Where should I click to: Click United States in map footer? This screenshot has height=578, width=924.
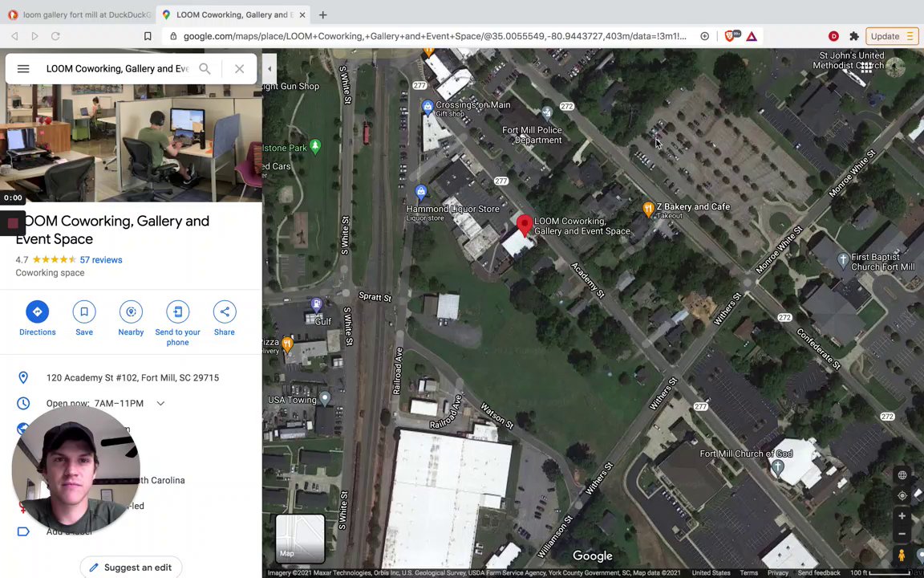711,572
